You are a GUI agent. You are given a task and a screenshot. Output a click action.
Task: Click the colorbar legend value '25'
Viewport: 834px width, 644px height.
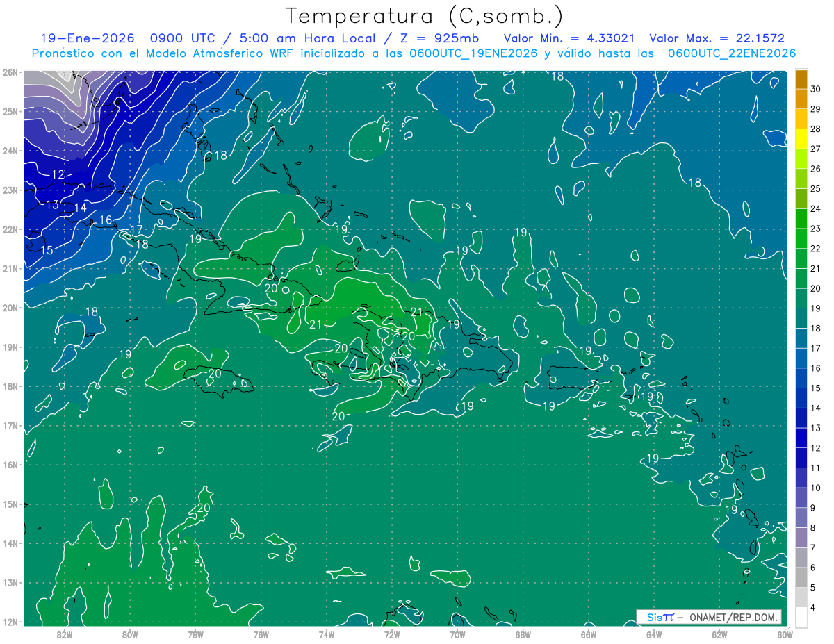pos(817,188)
